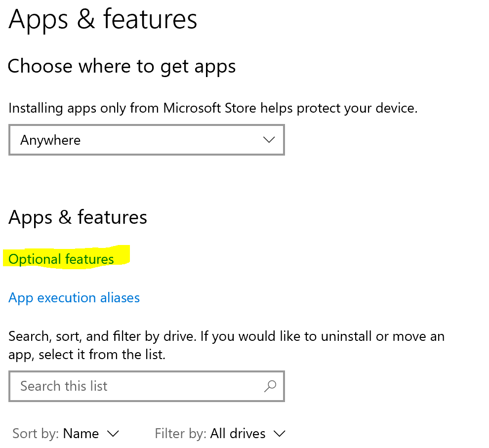Viewport: 489px width, 448px height.
Task: Click the magnifier icon in the search box
Action: tap(270, 386)
